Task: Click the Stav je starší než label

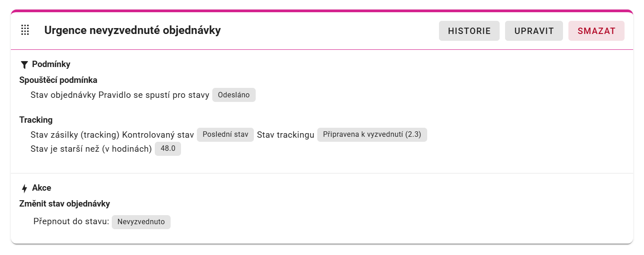Action: [x=91, y=149]
